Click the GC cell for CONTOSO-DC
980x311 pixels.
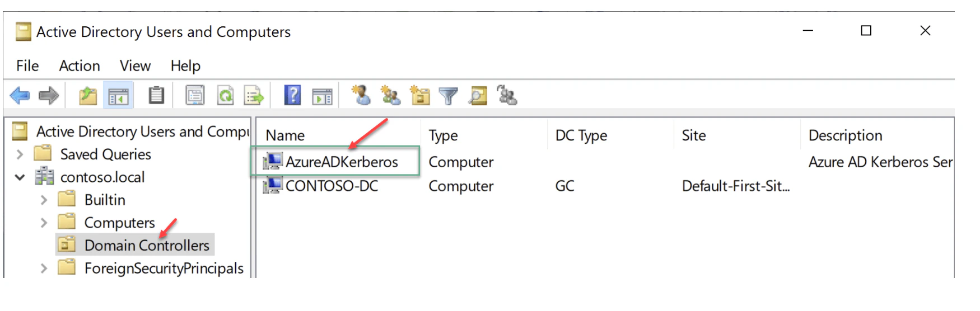point(564,186)
